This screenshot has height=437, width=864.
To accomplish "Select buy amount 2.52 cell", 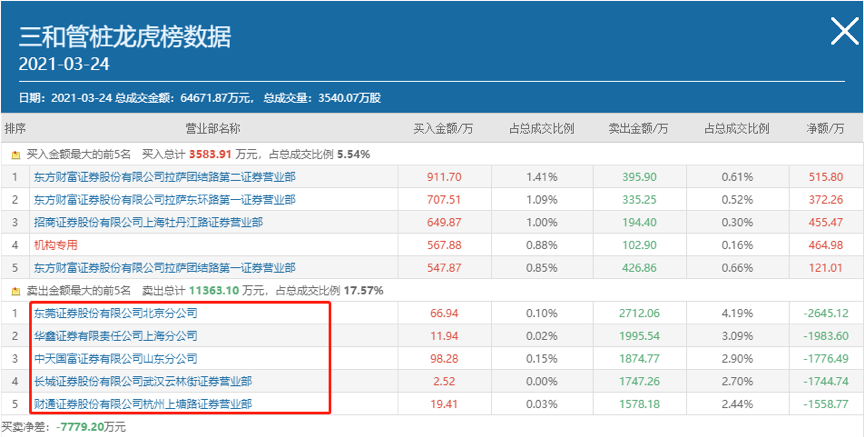I will point(444,381).
